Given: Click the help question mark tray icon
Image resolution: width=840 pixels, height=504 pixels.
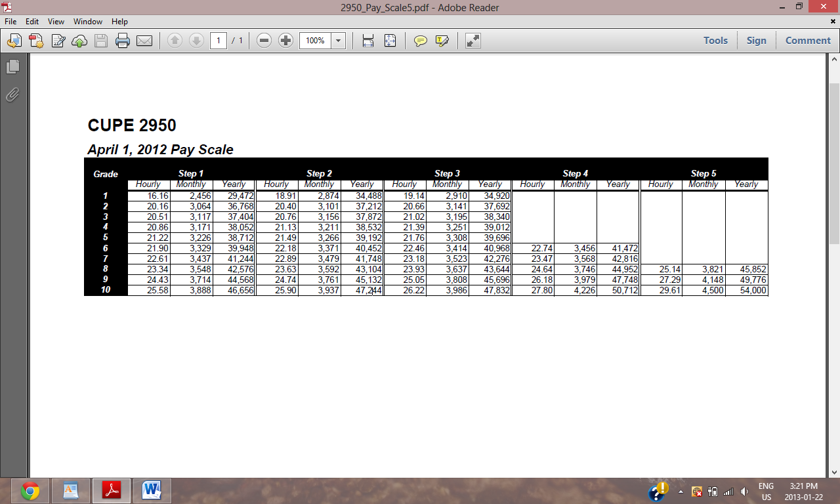Looking at the screenshot, I should [658, 492].
